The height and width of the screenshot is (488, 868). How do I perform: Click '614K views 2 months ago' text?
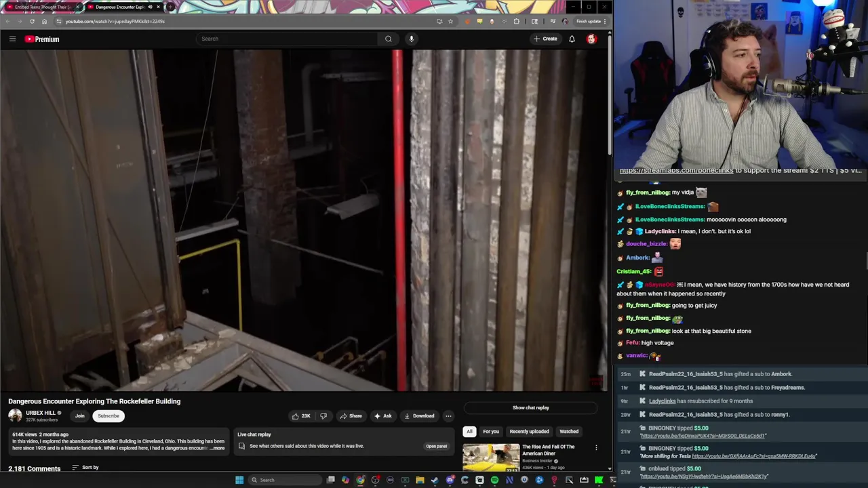[x=40, y=434]
